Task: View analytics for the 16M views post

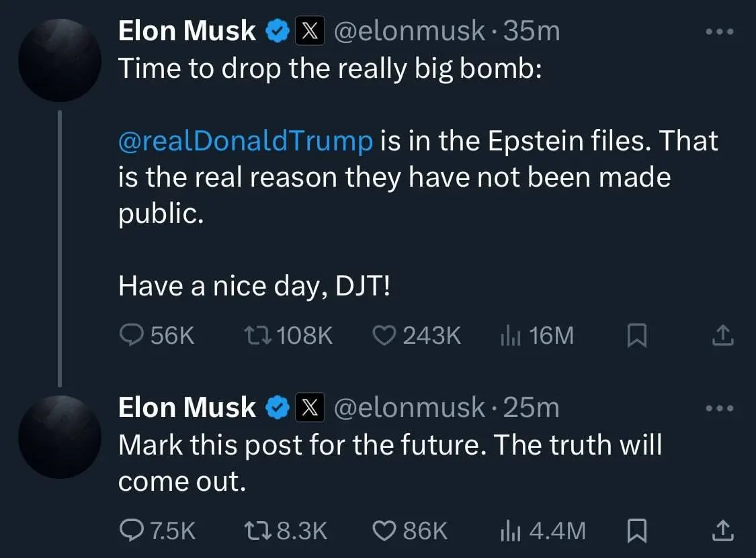Action: point(511,336)
